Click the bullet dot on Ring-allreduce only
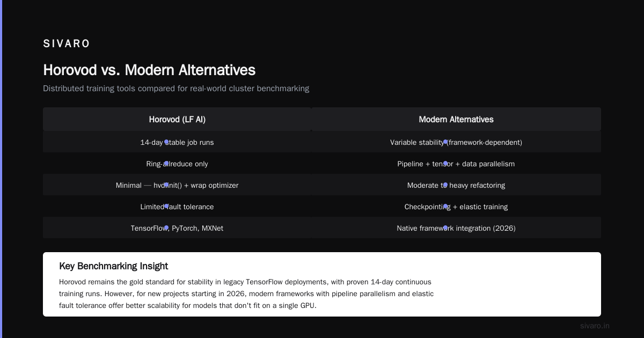The height and width of the screenshot is (338, 644). coord(166,164)
